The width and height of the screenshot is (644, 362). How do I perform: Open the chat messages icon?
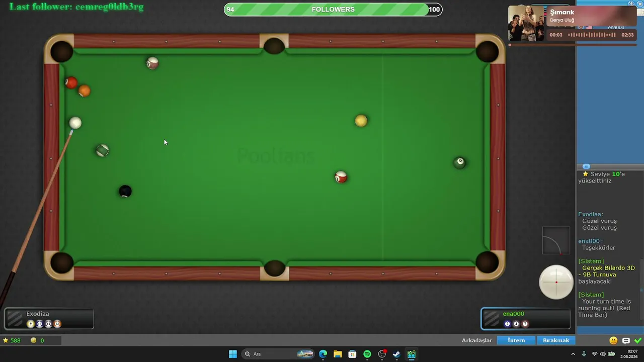click(626, 341)
